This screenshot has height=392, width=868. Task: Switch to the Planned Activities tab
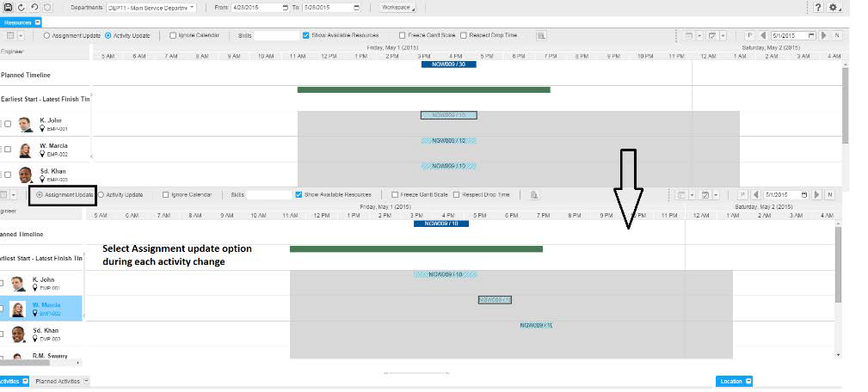click(58, 381)
